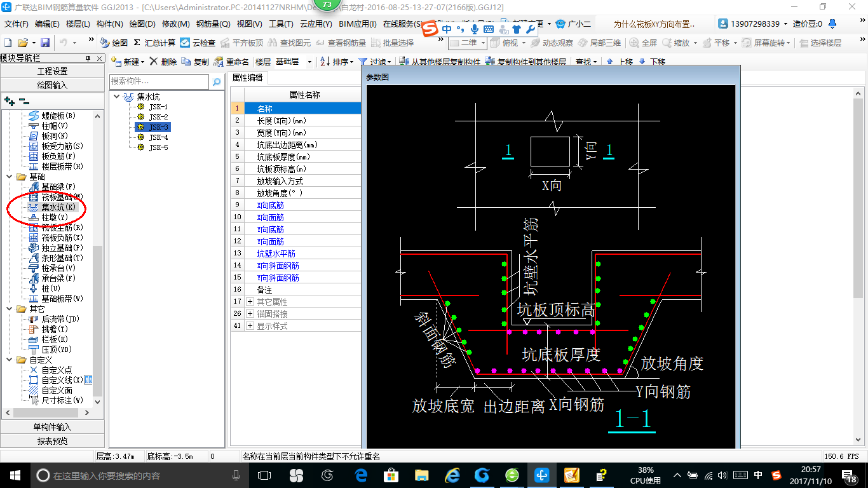This screenshot has width=868, height=488.
Task: Open 筏板负筋(X) component type
Action: 62,238
